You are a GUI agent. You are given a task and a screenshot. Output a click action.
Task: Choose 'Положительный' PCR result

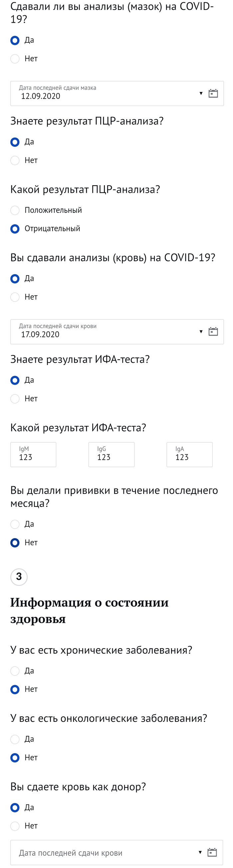click(15, 210)
